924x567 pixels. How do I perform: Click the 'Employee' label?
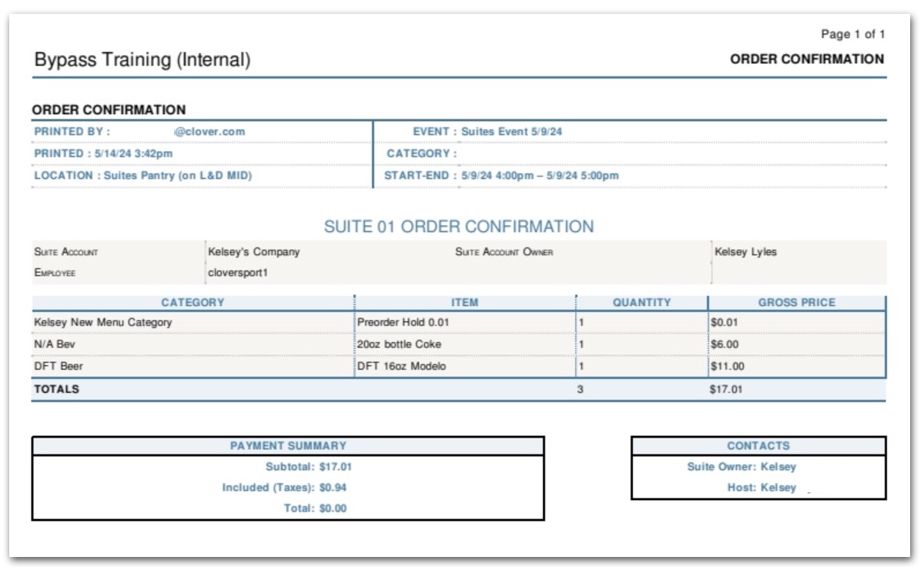[55, 273]
